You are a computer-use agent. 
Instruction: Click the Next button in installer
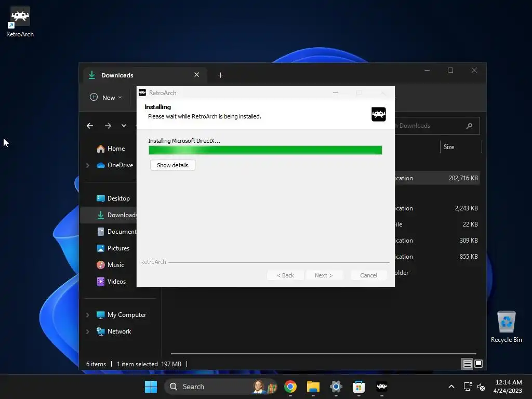tap(324, 275)
